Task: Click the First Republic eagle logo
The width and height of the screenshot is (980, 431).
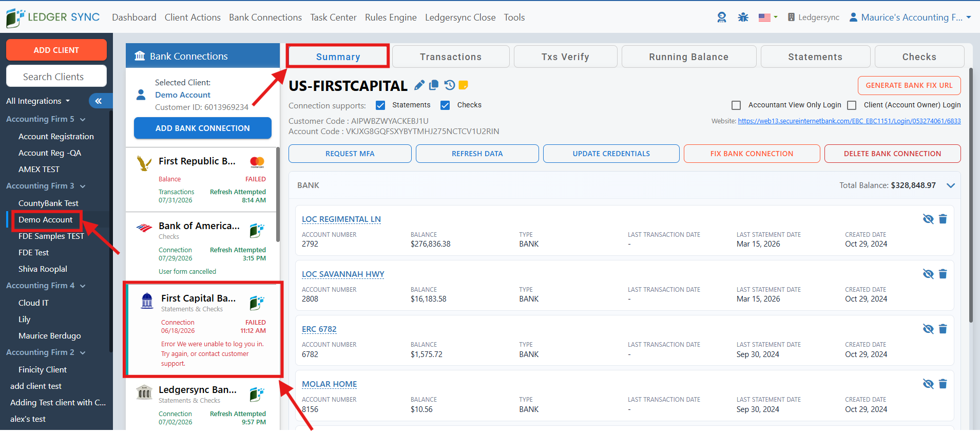Action: point(144,163)
